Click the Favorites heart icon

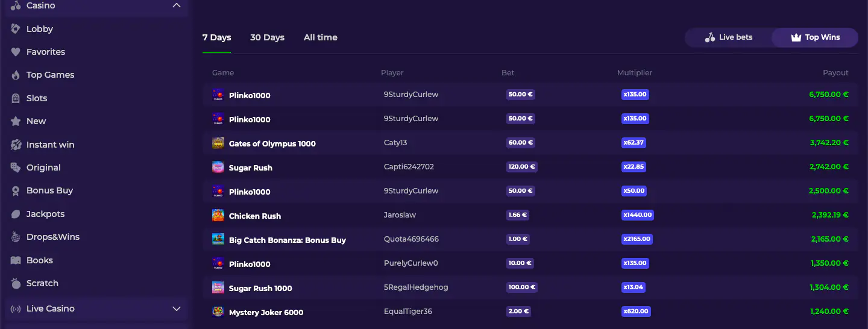pos(16,52)
